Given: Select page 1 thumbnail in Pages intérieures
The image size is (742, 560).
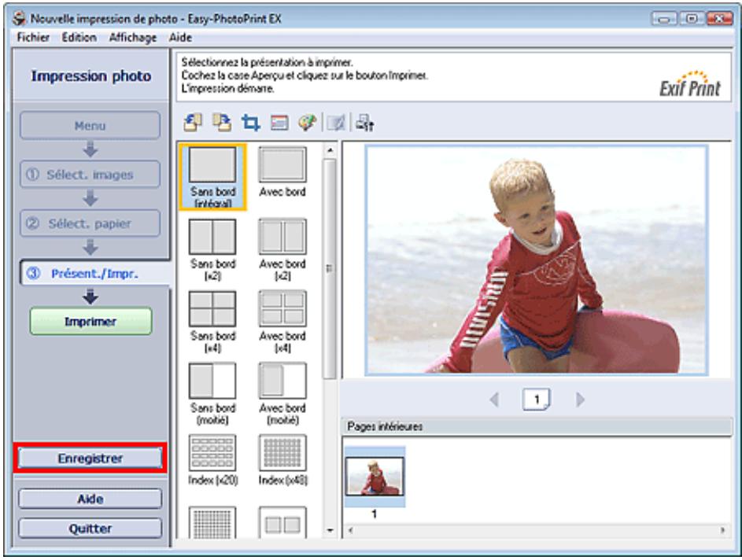Looking at the screenshot, I should [375, 477].
